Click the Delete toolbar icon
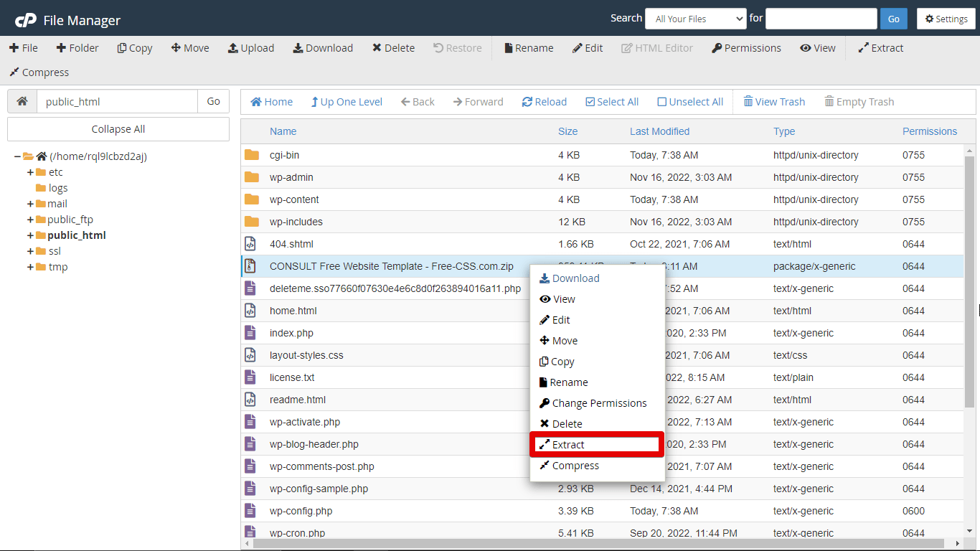Image resolution: width=980 pixels, height=551 pixels. coord(393,47)
